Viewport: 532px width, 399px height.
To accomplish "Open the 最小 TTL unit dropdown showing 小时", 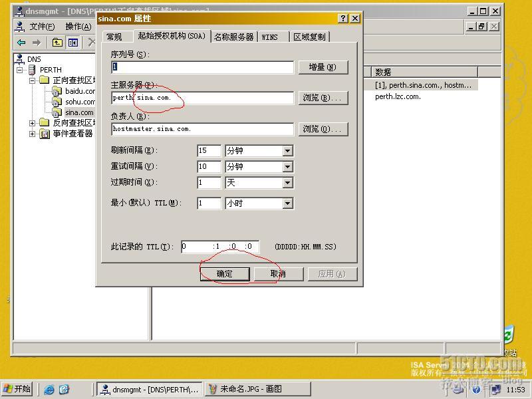I will pyautogui.click(x=287, y=203).
